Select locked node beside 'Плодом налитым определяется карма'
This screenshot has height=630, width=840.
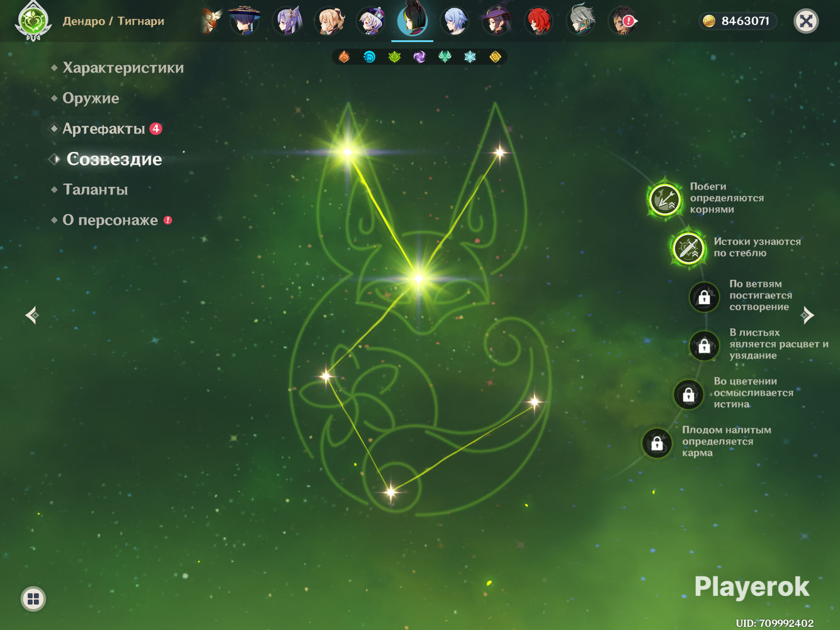[x=657, y=443]
